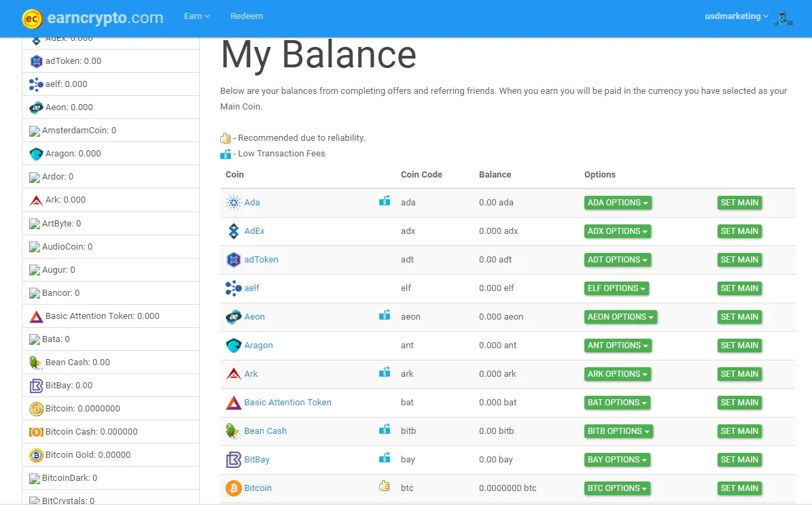Select Bean Cash: 0.00 in sidebar
This screenshot has width=812, height=506.
coord(111,362)
